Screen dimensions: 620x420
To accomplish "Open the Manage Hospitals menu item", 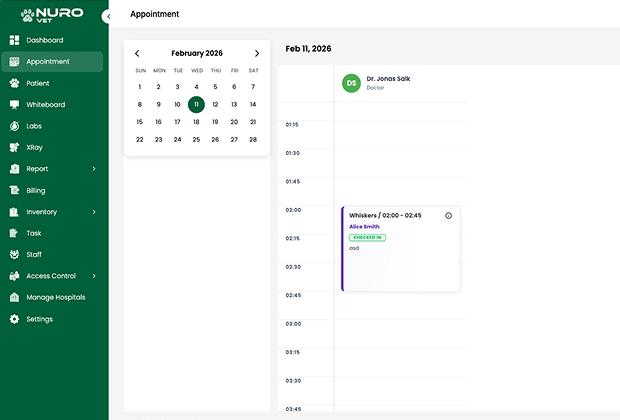I will (x=52, y=297).
